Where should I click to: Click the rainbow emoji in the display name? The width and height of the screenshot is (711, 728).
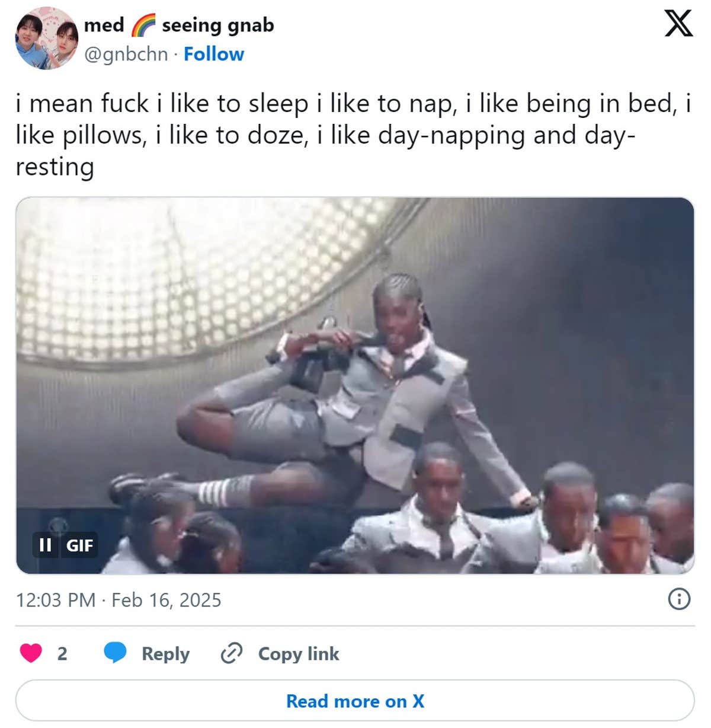pos(142,25)
